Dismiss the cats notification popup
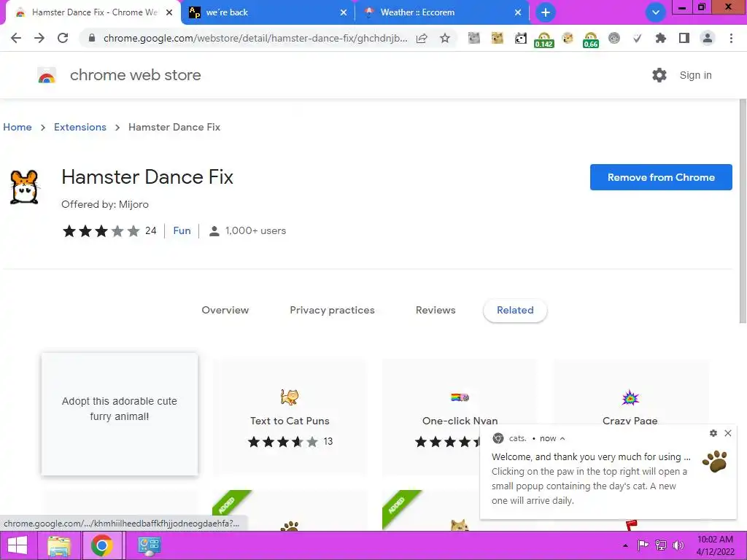The image size is (747, 560). click(x=727, y=433)
